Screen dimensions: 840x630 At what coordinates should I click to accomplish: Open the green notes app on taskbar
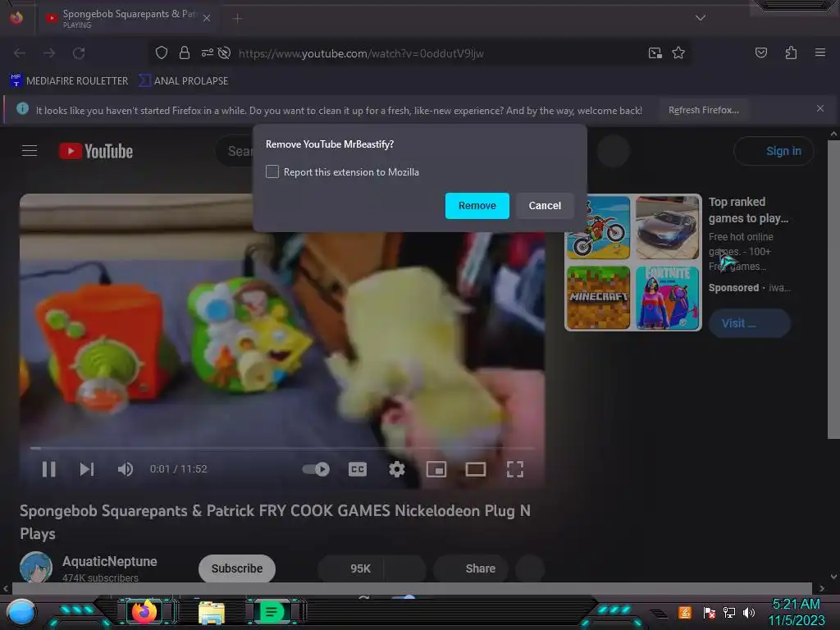[x=272, y=612]
